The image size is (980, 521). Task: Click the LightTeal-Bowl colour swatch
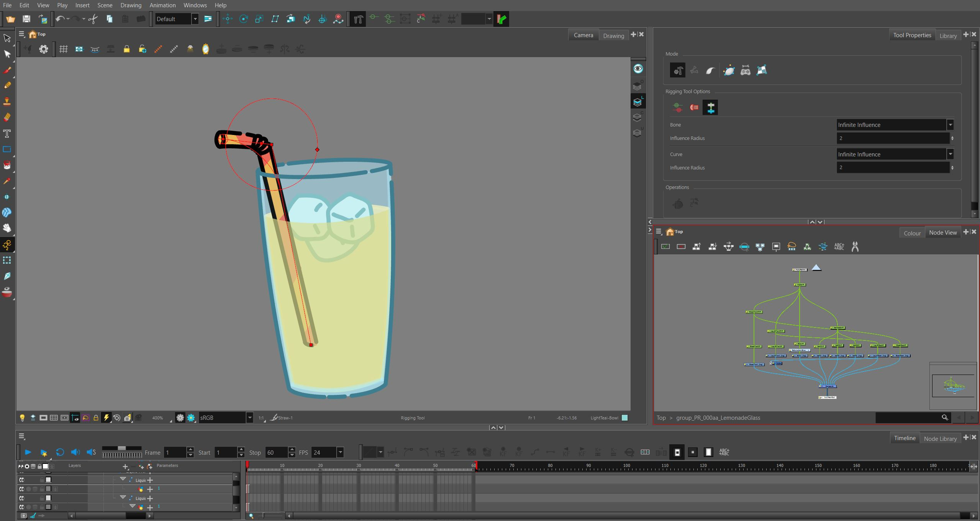point(624,418)
